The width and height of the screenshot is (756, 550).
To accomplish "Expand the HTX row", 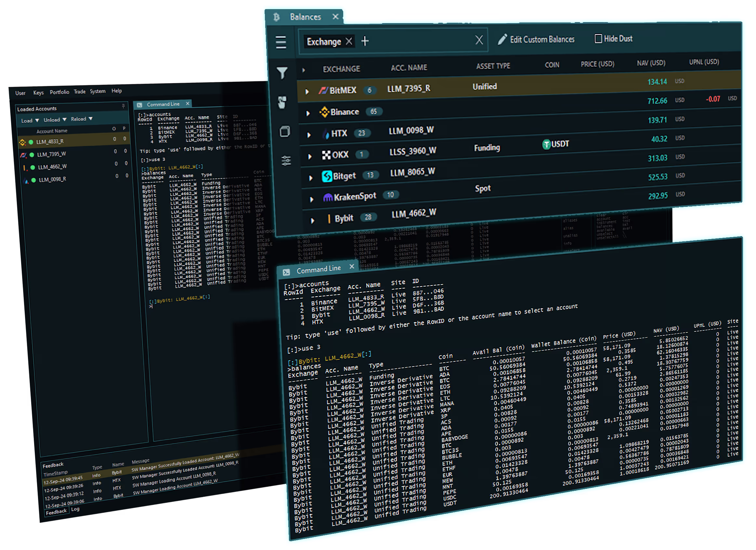I will coord(309,135).
